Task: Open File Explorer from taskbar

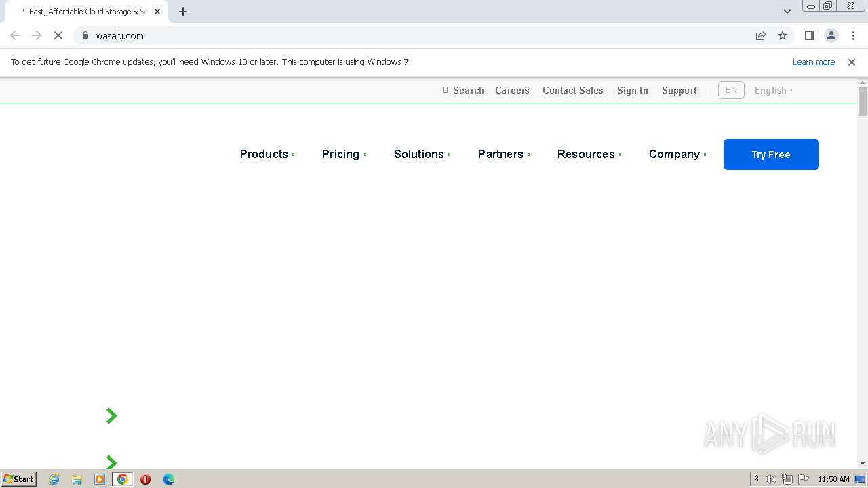Action: 77,479
